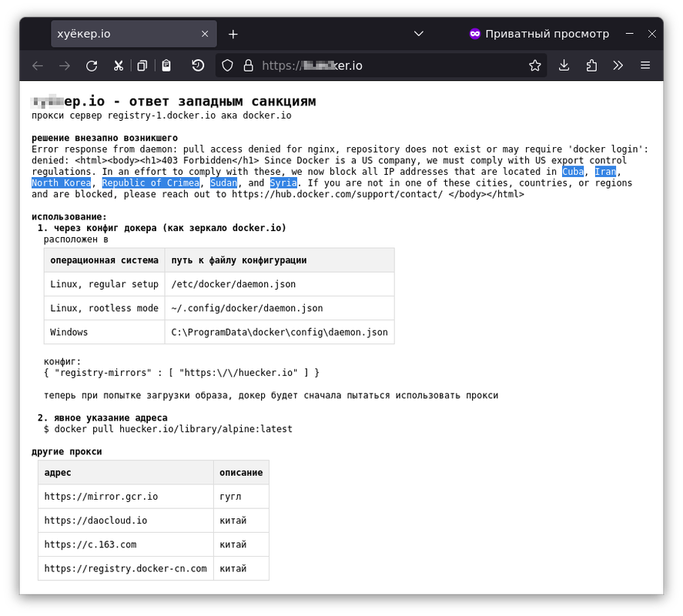The image size is (683, 616).
Task: Click the docker pull alpine:latest command
Action: [x=168, y=429]
